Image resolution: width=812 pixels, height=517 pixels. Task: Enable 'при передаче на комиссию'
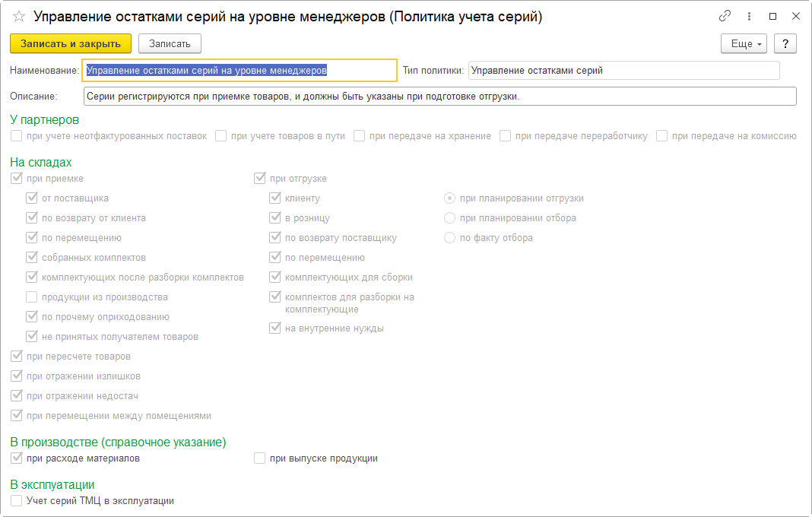tap(661, 136)
